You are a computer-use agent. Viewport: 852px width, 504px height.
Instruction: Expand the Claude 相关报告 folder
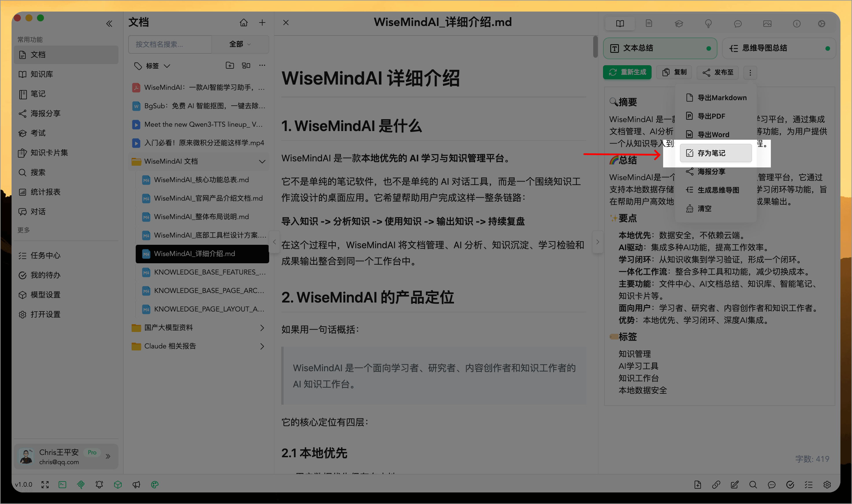click(262, 346)
